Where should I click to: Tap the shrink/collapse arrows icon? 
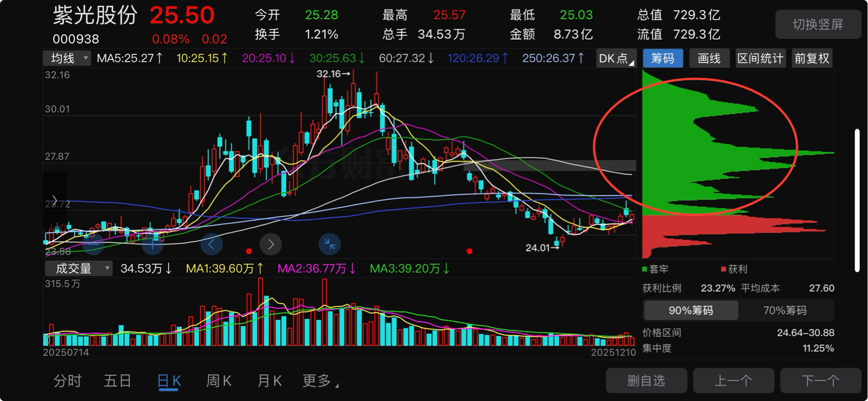pyautogui.click(x=329, y=244)
